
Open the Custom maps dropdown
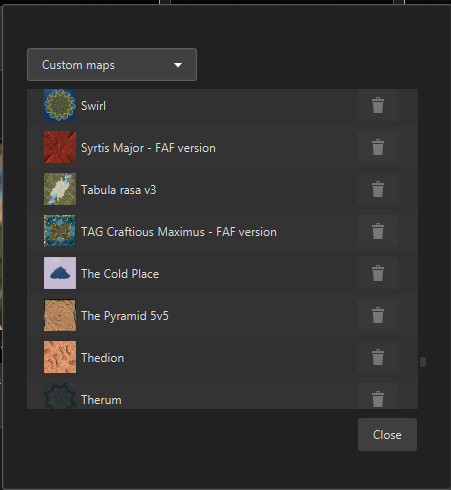click(x=112, y=65)
